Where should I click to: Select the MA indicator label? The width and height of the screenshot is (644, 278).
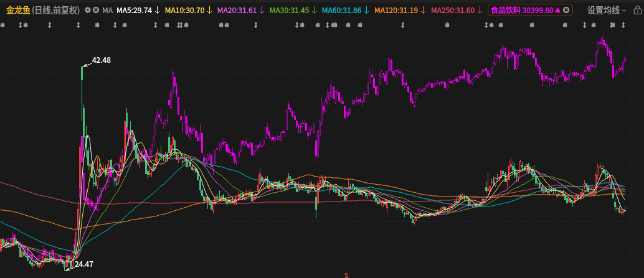point(107,10)
